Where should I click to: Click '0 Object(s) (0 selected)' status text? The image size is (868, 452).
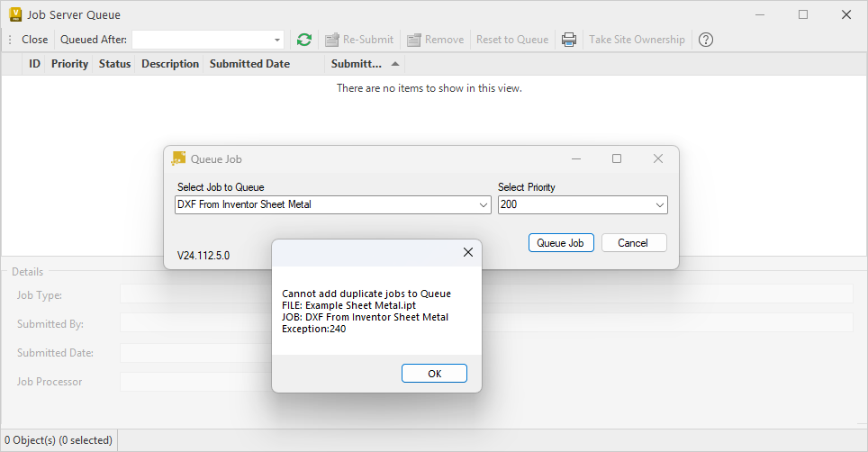[59, 440]
